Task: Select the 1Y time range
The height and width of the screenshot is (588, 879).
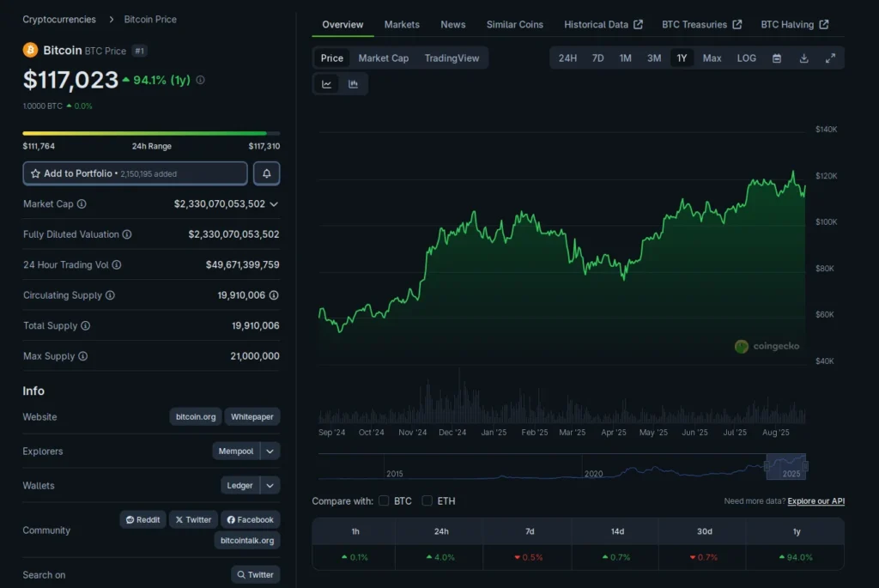Action: pyautogui.click(x=682, y=58)
